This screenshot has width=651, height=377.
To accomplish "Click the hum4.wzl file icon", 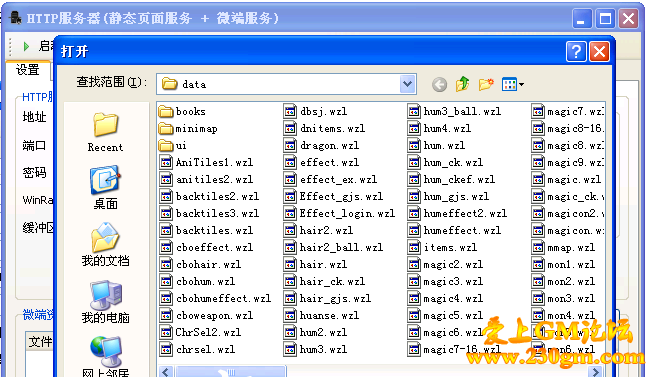I will [x=414, y=128].
